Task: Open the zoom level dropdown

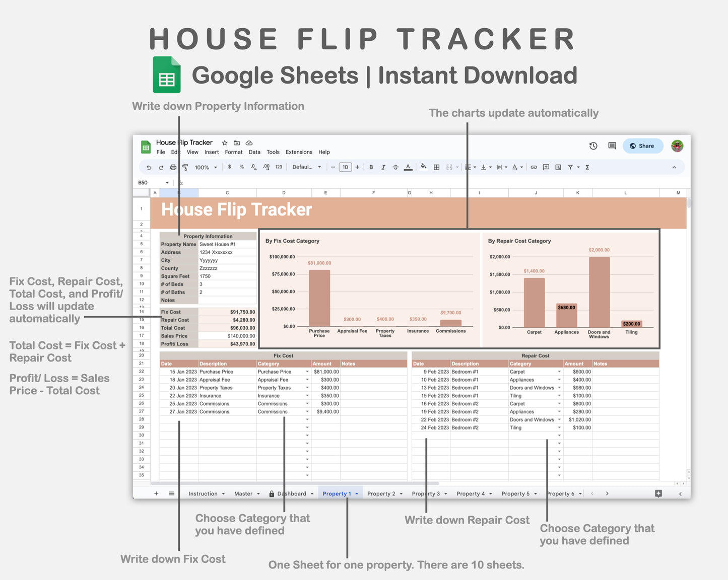Action: 205,167
